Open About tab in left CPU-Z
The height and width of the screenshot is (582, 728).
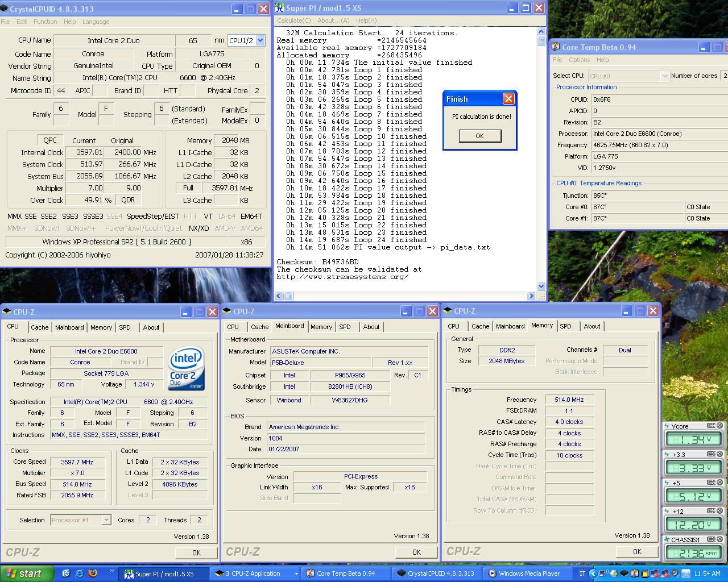tap(151, 327)
